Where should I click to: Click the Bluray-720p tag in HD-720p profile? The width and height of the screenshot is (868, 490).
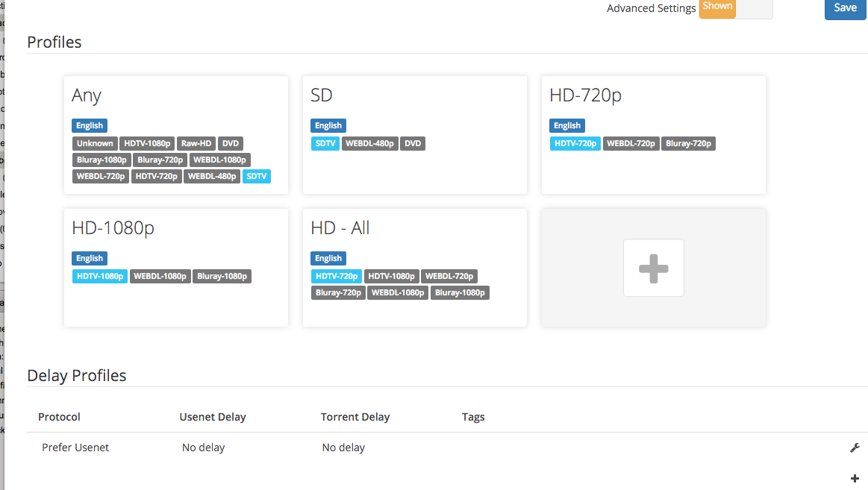pyautogui.click(x=688, y=144)
